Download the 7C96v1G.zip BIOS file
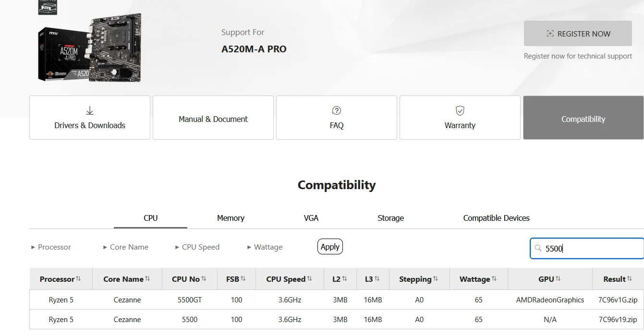The height and width of the screenshot is (336, 644). (618, 300)
